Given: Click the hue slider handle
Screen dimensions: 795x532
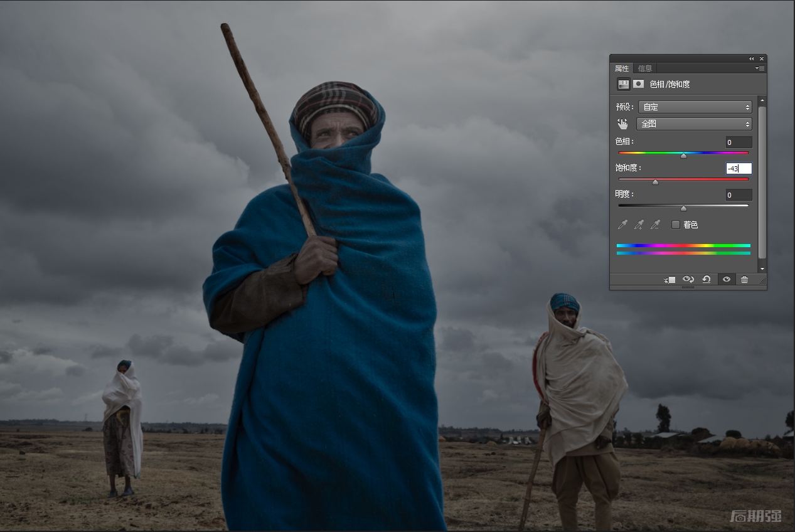Looking at the screenshot, I should click(683, 156).
